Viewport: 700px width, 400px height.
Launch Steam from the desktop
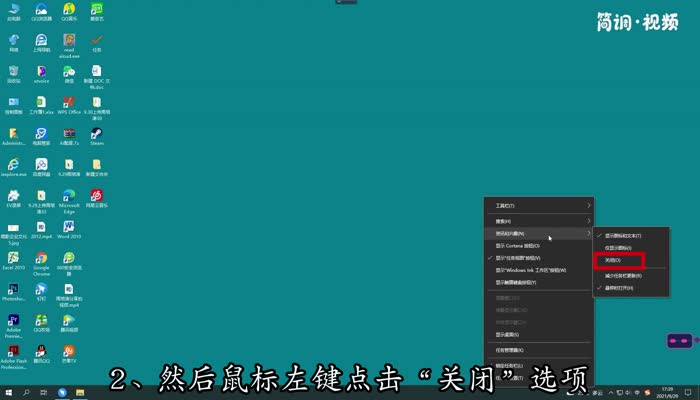pyautogui.click(x=97, y=134)
